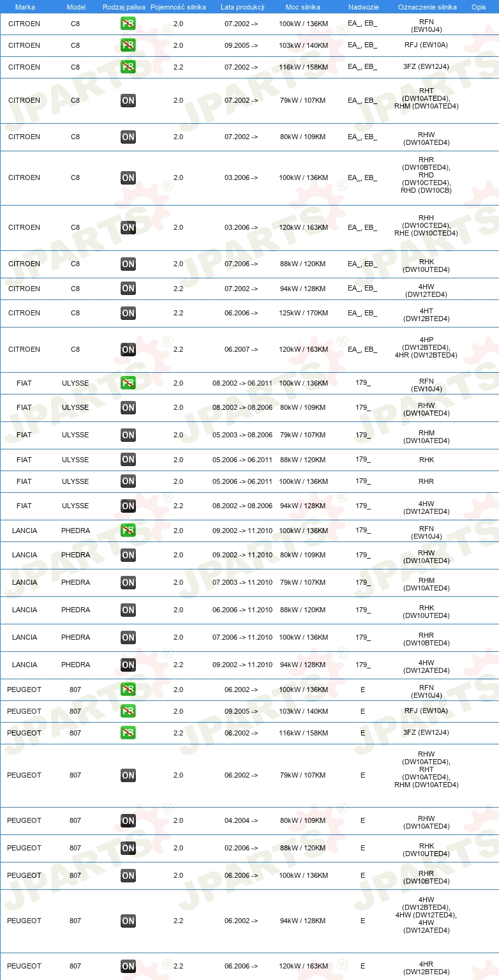Select '3FZ (EW12J4)' engine code in Peugeot row

(426, 732)
